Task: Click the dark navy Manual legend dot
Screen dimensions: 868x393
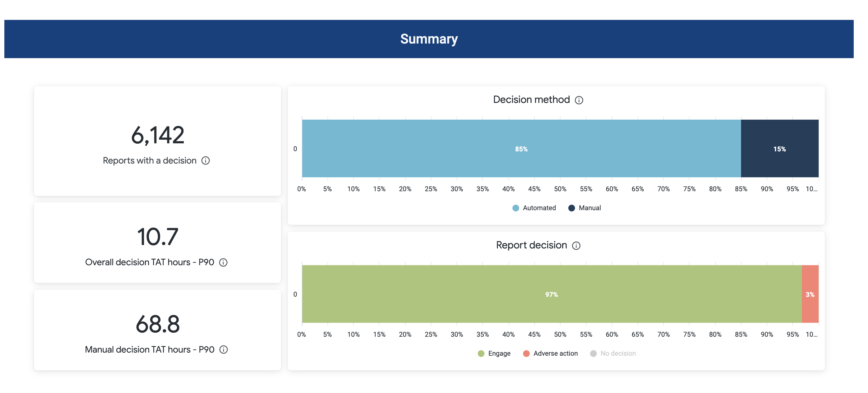Action: [x=572, y=208]
